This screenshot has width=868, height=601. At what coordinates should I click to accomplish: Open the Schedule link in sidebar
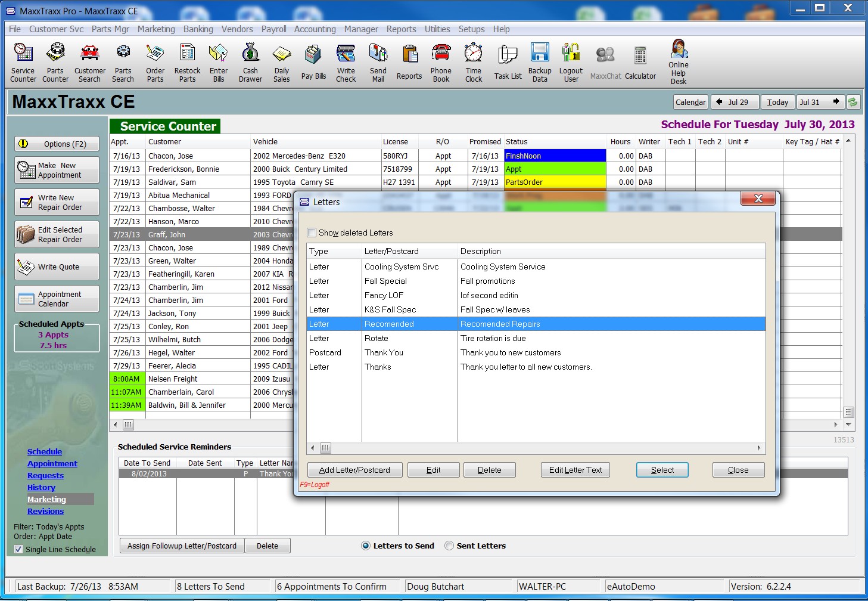(x=45, y=451)
